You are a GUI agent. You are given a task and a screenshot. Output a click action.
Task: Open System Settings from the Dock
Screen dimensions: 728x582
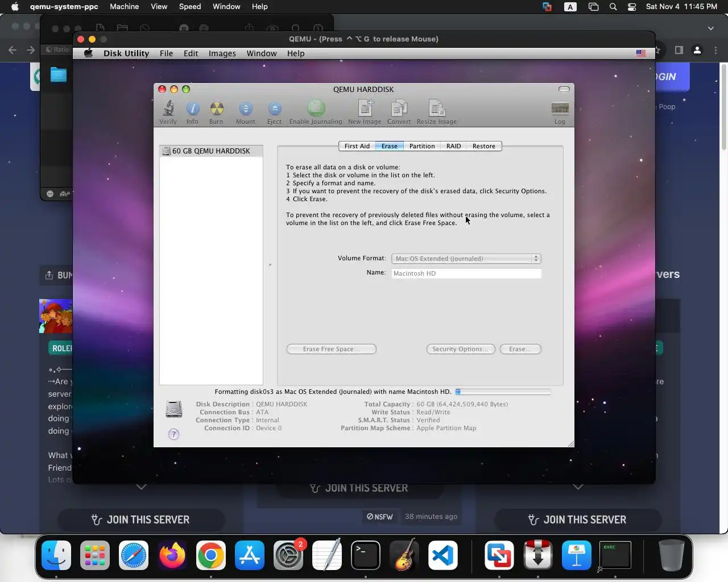288,555
